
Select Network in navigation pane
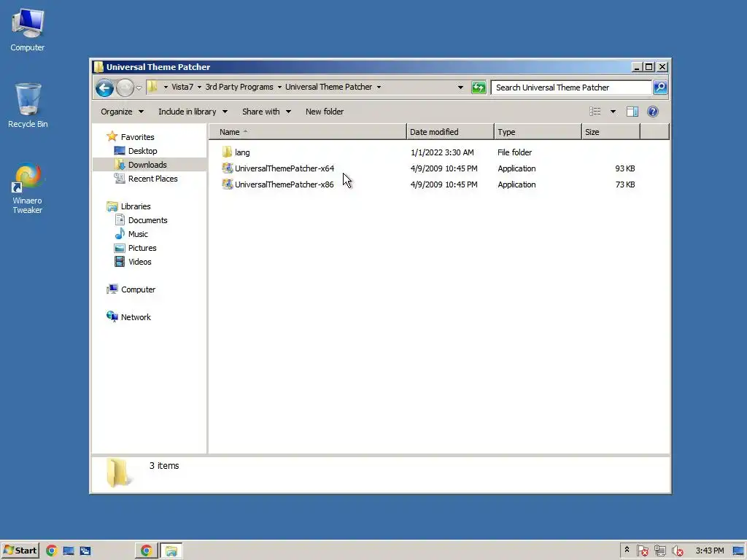128,317
